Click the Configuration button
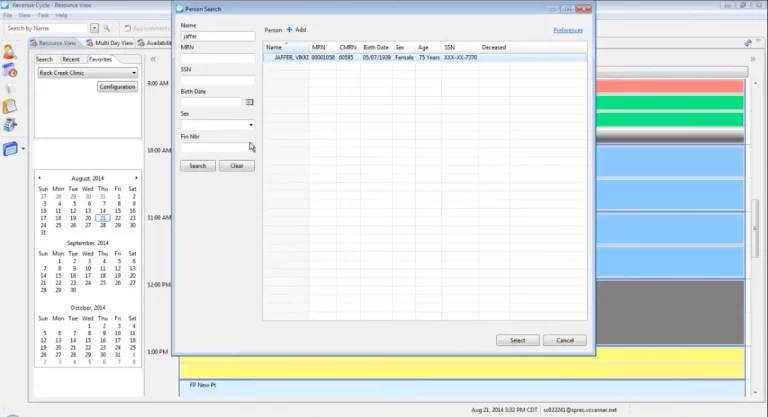Viewport: 768px width, 417px height. click(x=118, y=87)
